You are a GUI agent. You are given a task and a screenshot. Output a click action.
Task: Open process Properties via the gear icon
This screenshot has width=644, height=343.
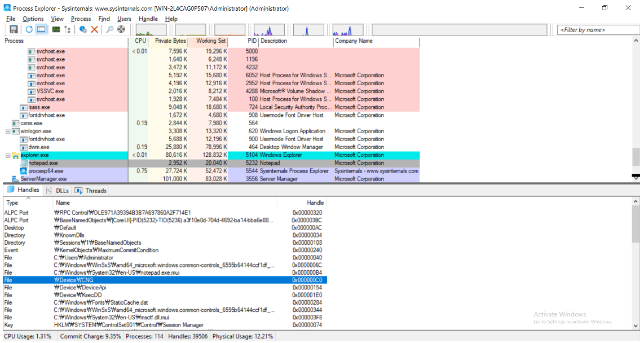click(83, 29)
